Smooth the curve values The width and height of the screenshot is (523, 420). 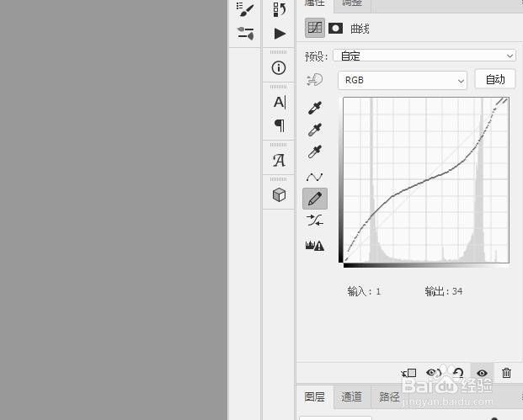(314, 221)
